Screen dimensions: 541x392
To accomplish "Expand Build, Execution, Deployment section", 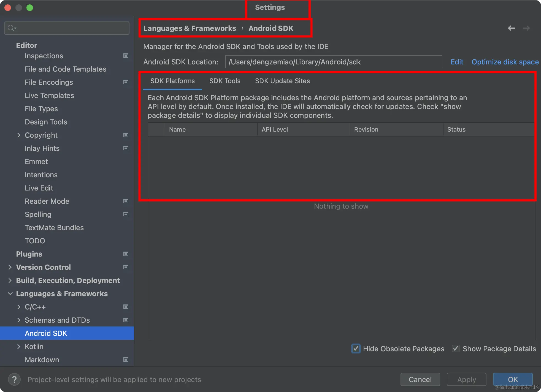I will click(10, 281).
